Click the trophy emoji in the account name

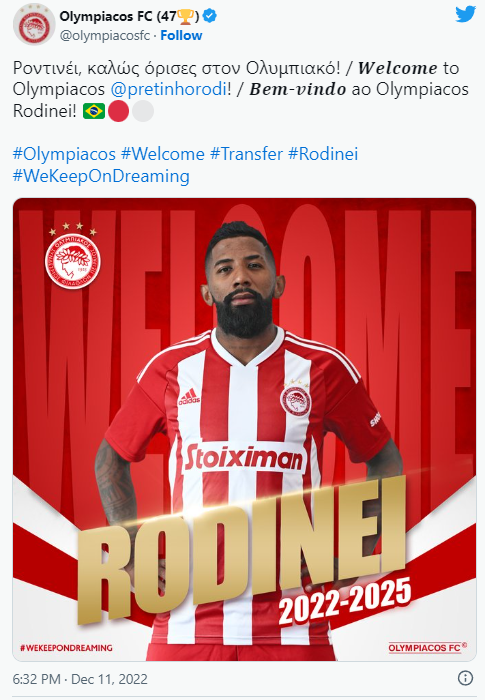coord(185,17)
